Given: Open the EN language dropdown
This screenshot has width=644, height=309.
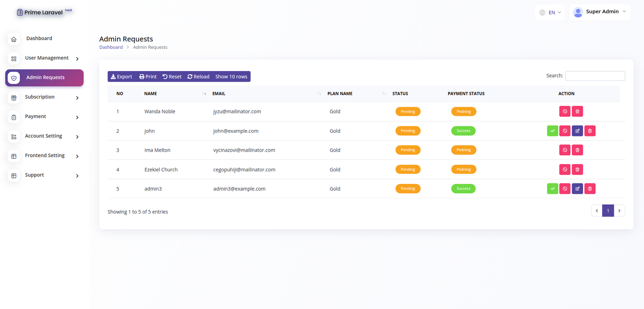Looking at the screenshot, I should (x=550, y=12).
